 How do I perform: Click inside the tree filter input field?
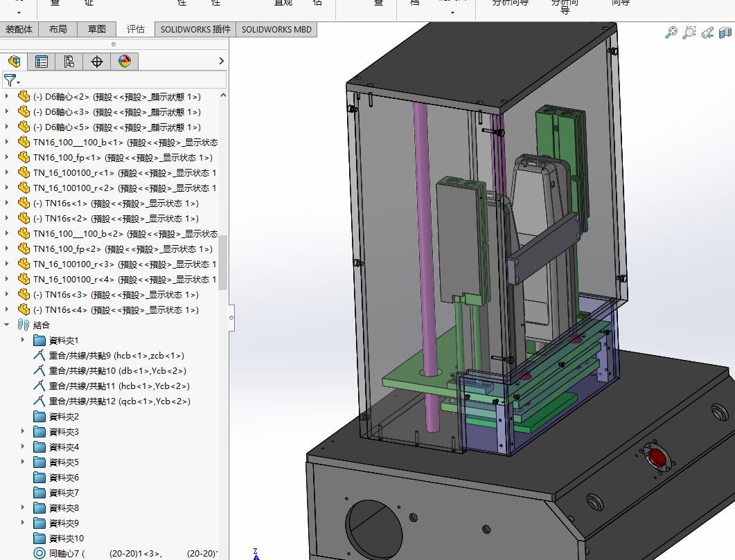[x=123, y=80]
